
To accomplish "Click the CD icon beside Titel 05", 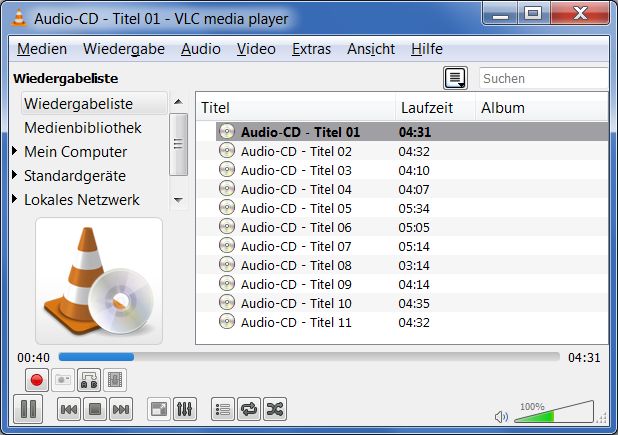I will tap(227, 207).
